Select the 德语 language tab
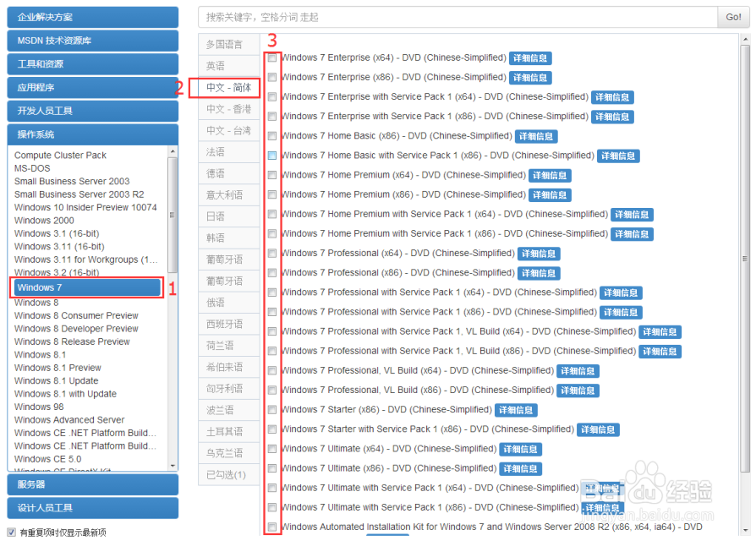756x541 pixels. (228, 173)
